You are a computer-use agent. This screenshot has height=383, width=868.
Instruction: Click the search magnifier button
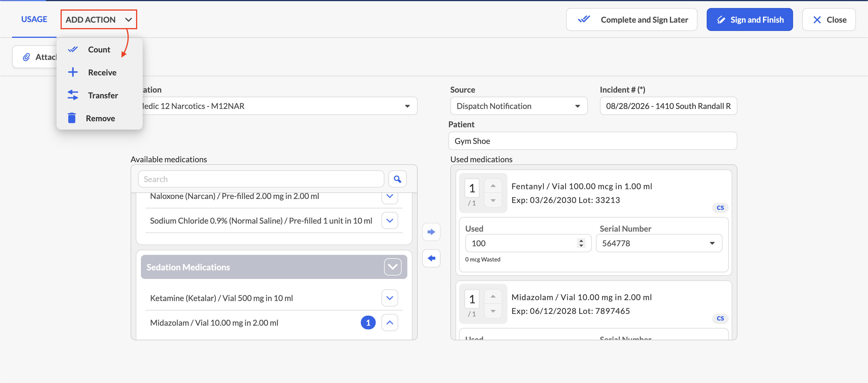[x=397, y=179]
